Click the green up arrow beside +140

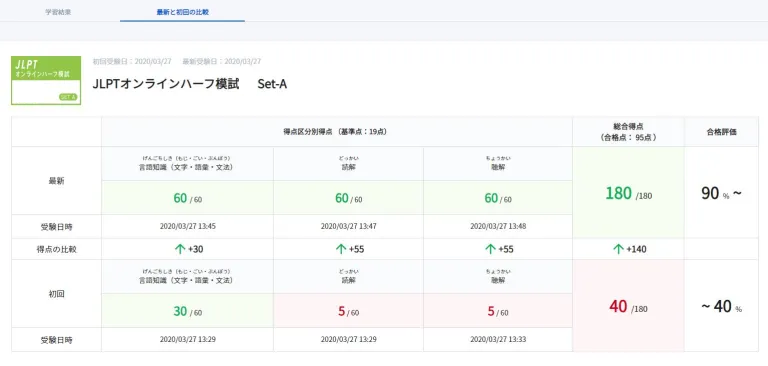618,249
